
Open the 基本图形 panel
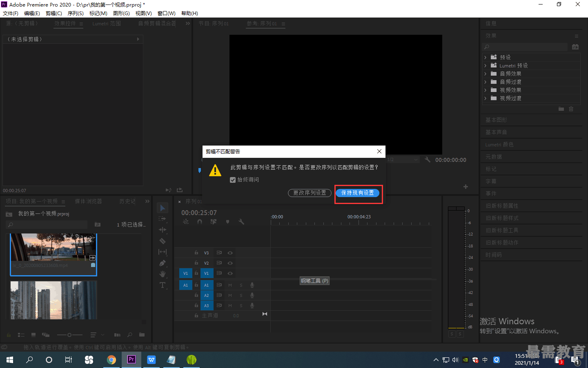(x=496, y=120)
